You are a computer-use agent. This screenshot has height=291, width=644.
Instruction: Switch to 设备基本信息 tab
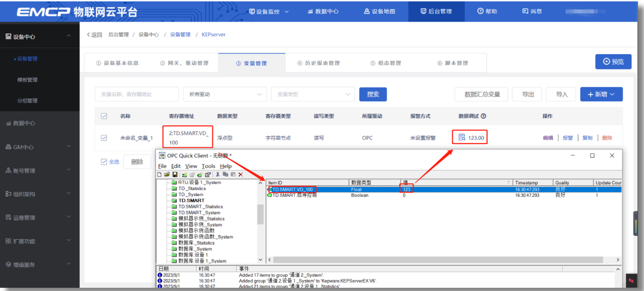coord(117,63)
